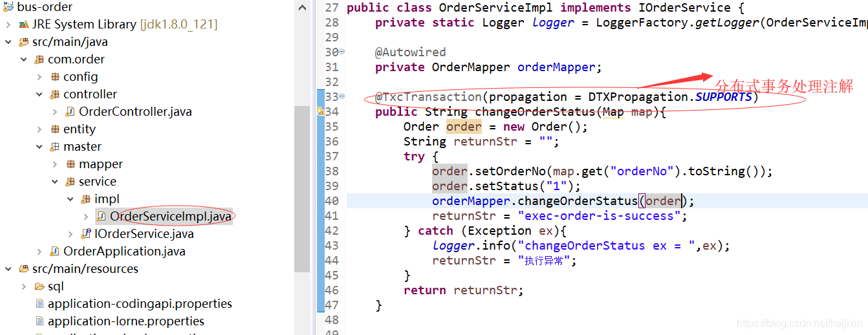Click the sql folder icon

coord(39,286)
